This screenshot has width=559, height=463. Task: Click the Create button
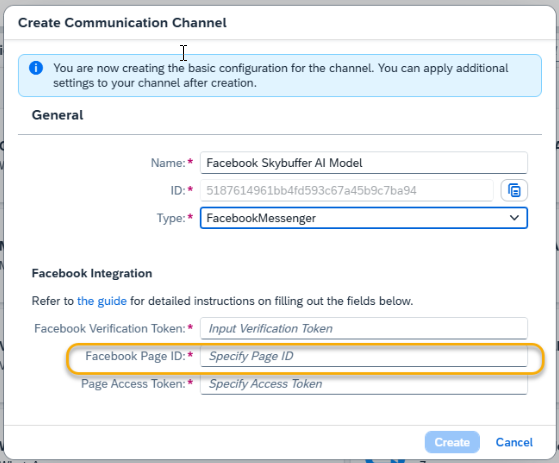[452, 442]
